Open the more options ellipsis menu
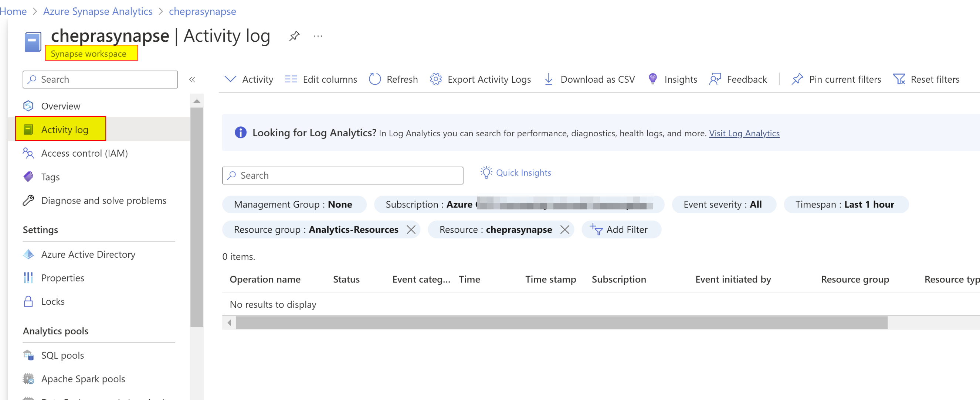The image size is (980, 400). click(x=318, y=36)
